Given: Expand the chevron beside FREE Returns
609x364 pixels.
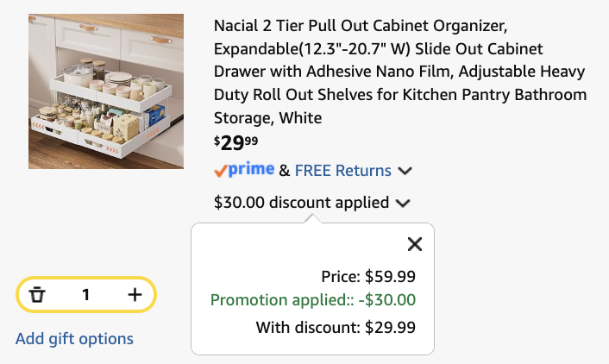Looking at the screenshot, I should pyautogui.click(x=405, y=171).
